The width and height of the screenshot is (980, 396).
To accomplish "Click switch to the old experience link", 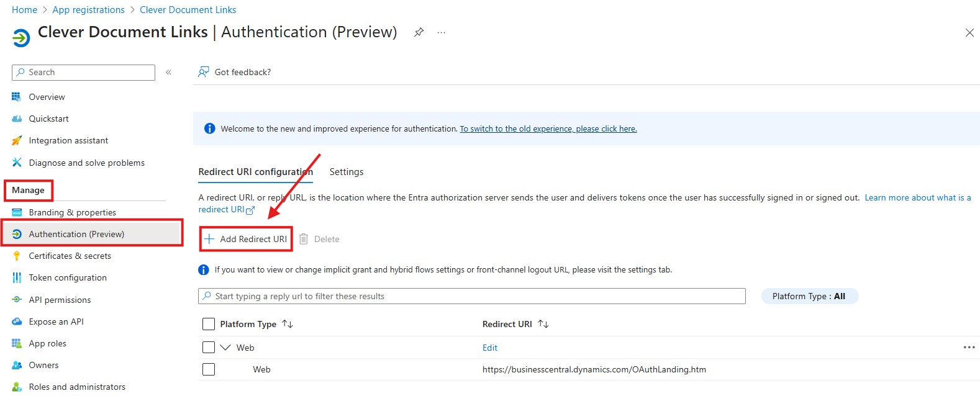I will tap(548, 128).
